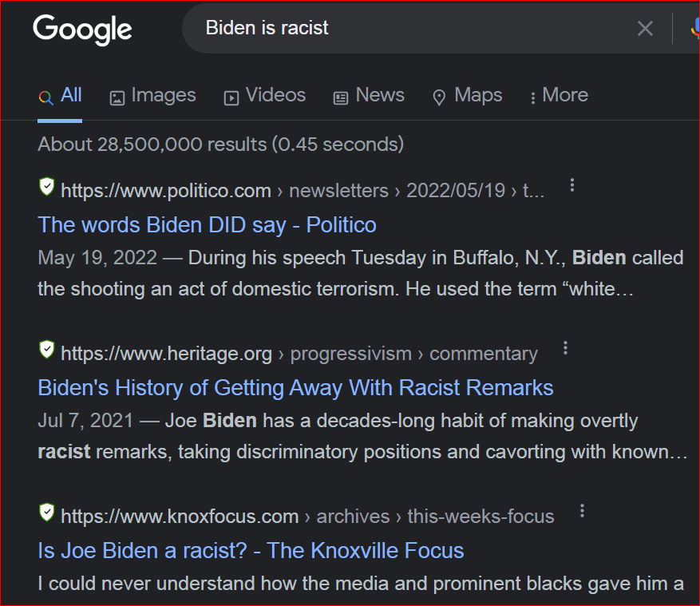Click the Google logo
This screenshot has height=606, width=700.
click(x=82, y=30)
